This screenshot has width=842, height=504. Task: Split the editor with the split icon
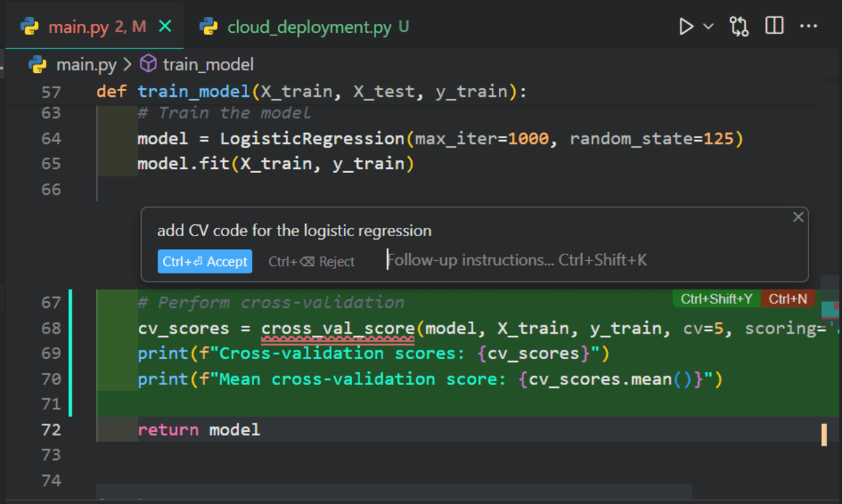(775, 27)
